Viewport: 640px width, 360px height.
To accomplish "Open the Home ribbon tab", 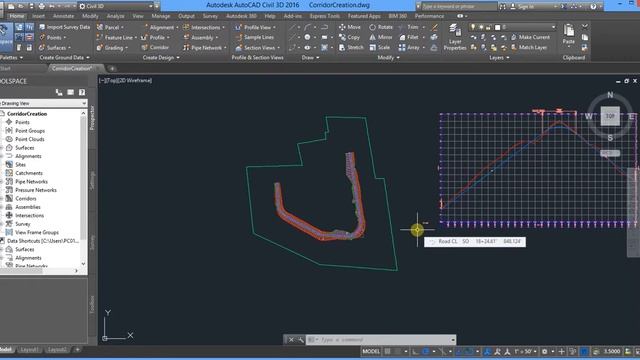I will tap(17, 16).
